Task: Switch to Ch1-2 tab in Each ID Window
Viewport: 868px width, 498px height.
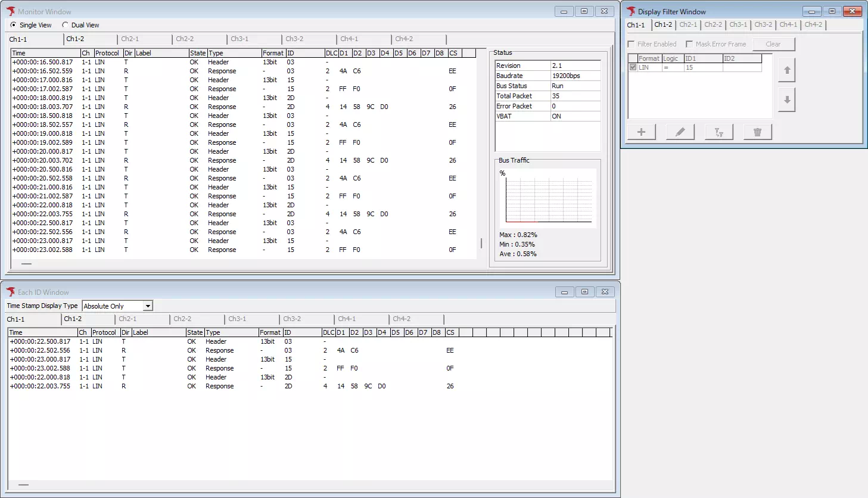Action: [x=73, y=319]
